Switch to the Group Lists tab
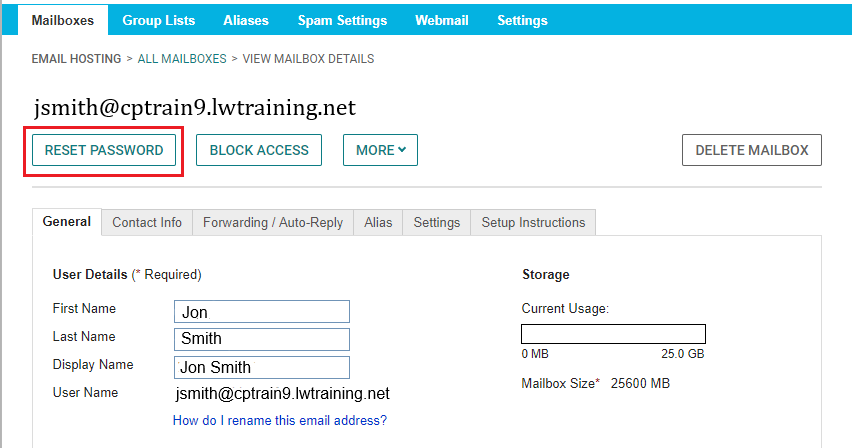This screenshot has height=448, width=852. pos(159,20)
